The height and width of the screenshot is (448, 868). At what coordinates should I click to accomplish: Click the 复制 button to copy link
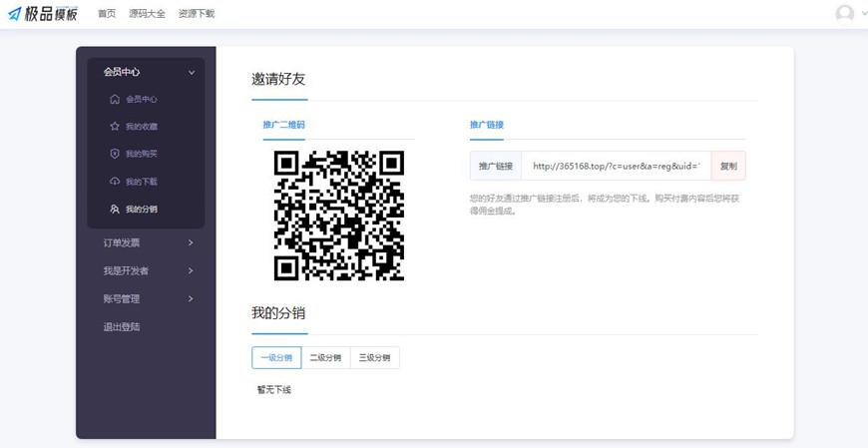click(728, 166)
